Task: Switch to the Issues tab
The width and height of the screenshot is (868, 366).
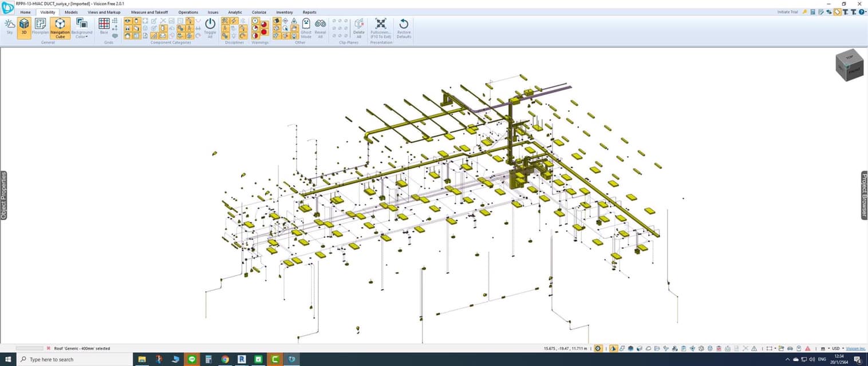Action: (x=213, y=12)
